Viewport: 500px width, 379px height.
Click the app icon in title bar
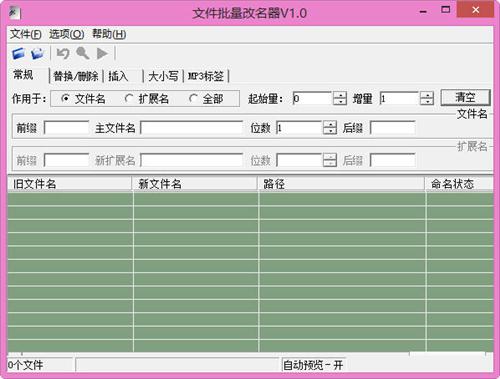point(15,13)
